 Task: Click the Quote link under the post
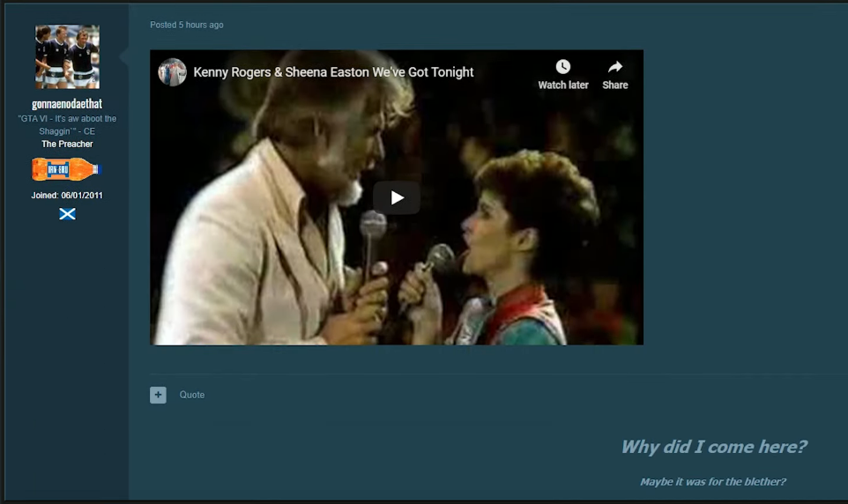192,395
